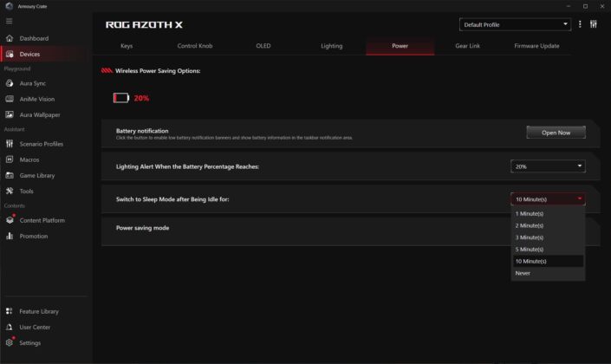Image resolution: width=611 pixels, height=364 pixels.
Task: Click the Open Now button
Action: 556,133
